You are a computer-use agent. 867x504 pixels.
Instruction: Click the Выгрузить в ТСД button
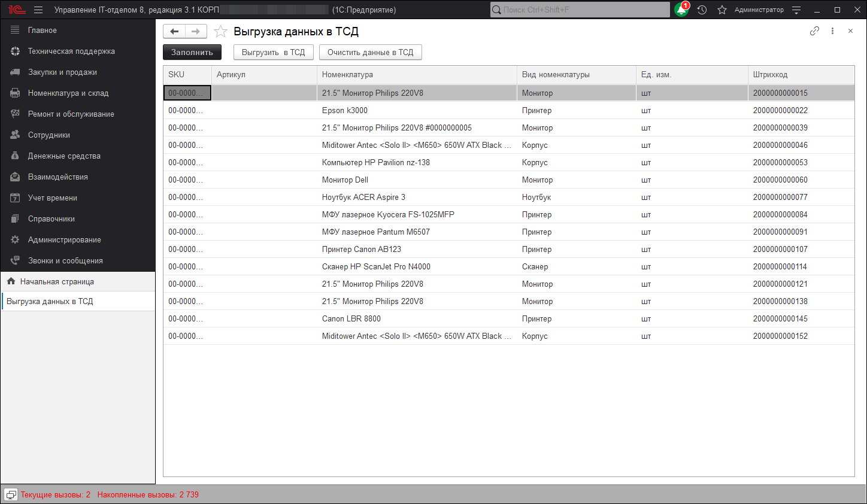click(x=273, y=53)
